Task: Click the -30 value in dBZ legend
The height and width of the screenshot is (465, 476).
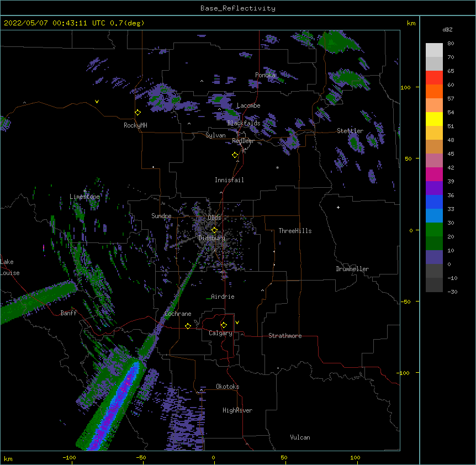Action: 452,292
